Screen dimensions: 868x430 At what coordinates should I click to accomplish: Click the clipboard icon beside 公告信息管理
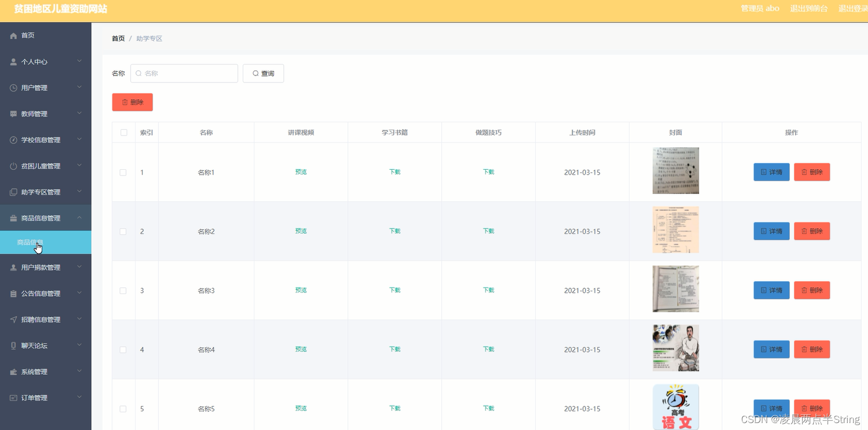click(13, 293)
